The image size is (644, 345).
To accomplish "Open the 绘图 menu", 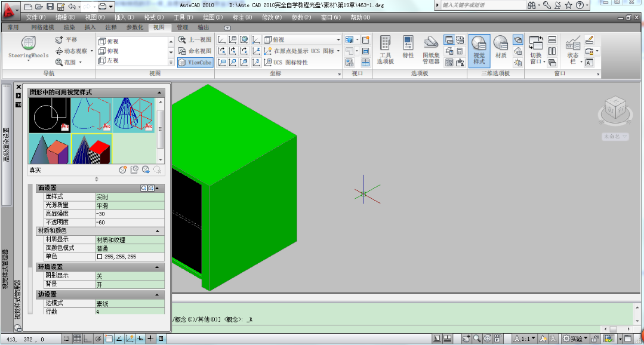I will 212,18.
